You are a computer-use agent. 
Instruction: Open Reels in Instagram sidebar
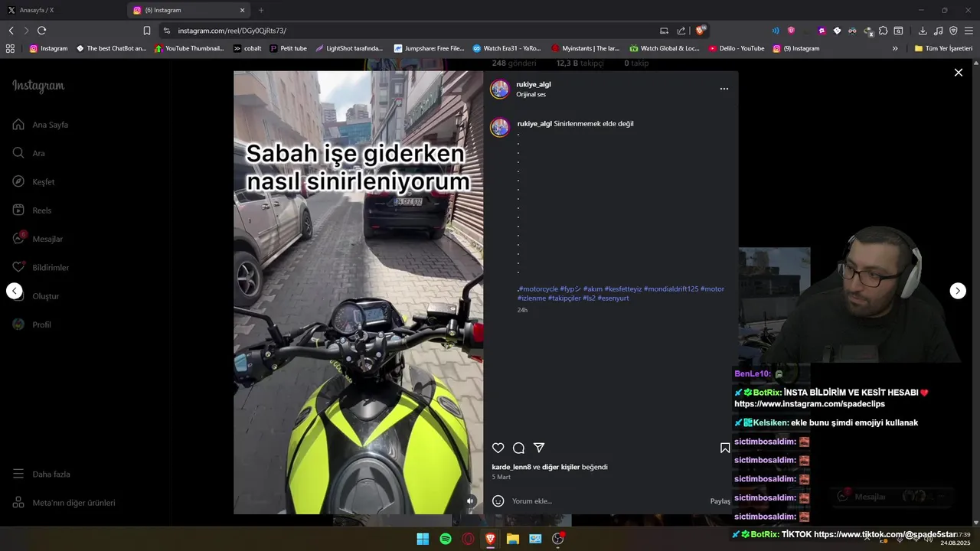[32, 210]
